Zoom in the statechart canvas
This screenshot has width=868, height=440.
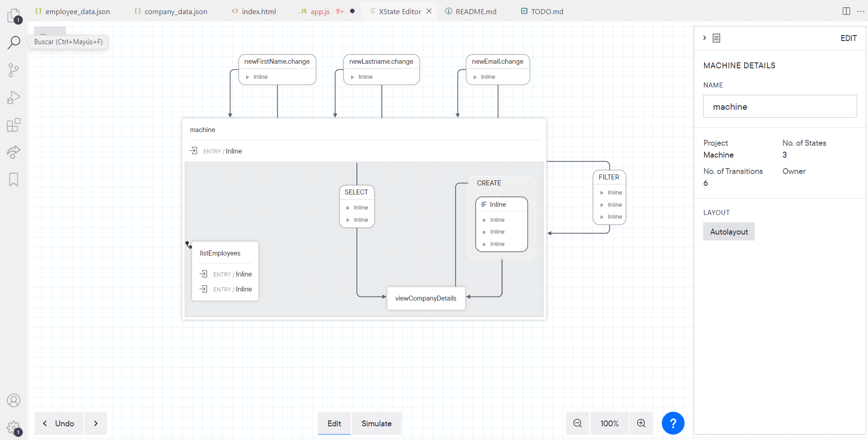click(641, 423)
